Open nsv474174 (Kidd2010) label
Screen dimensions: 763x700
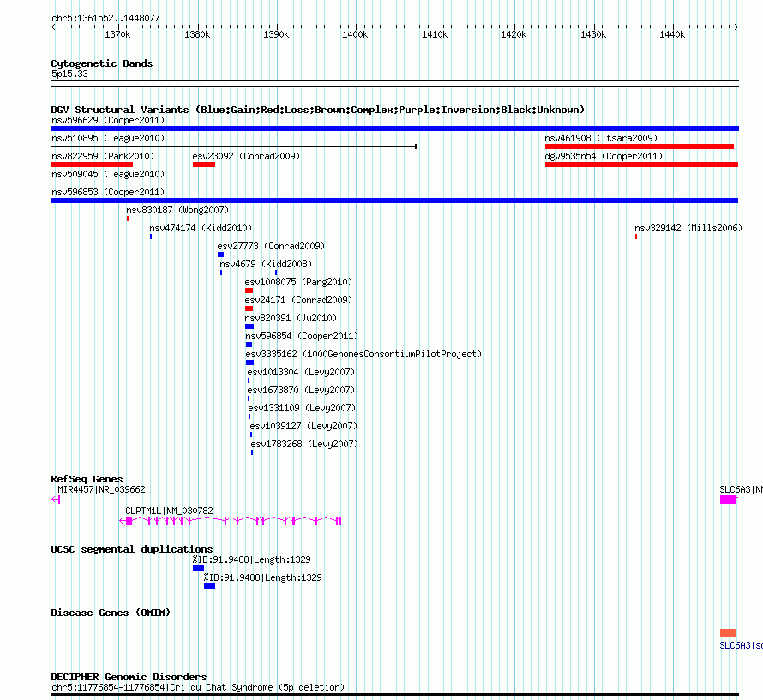tap(201, 228)
